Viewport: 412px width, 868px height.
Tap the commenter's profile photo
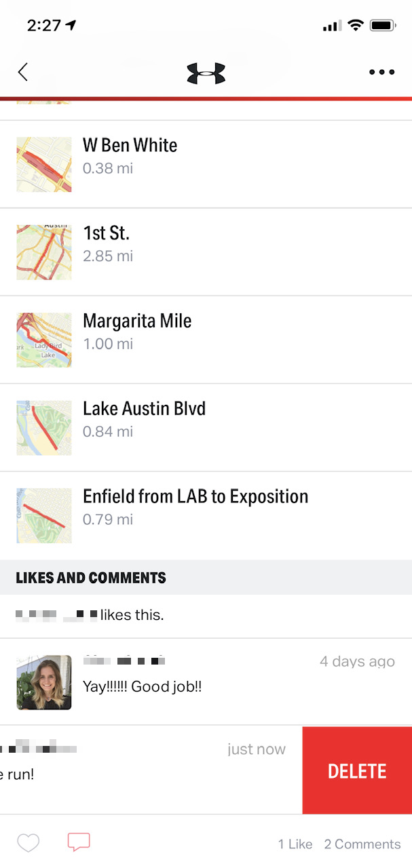coord(44,682)
